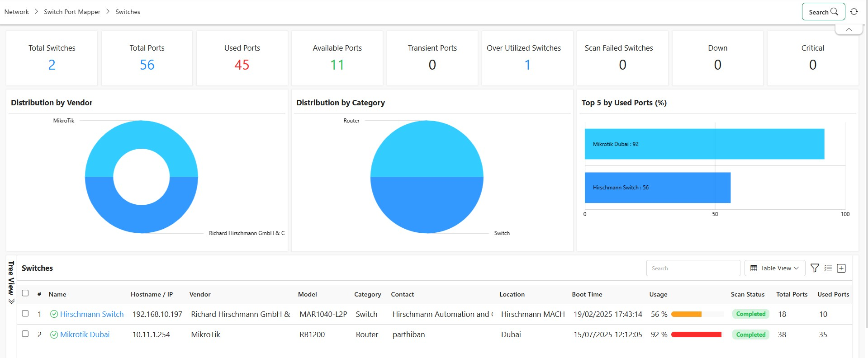Image resolution: width=868 pixels, height=358 pixels.
Task: Click the green status icon beside Mikrotik Dubai
Action: pos(54,335)
